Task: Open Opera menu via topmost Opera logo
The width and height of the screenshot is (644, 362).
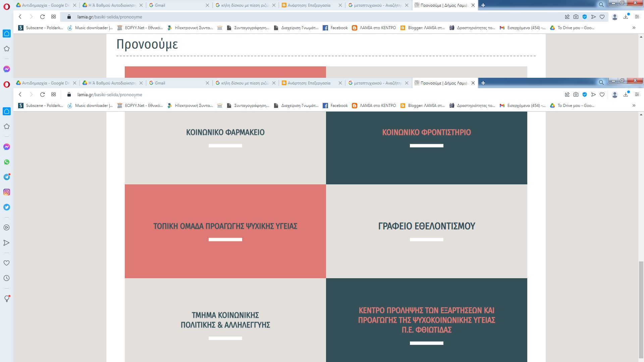Action: click(6, 6)
